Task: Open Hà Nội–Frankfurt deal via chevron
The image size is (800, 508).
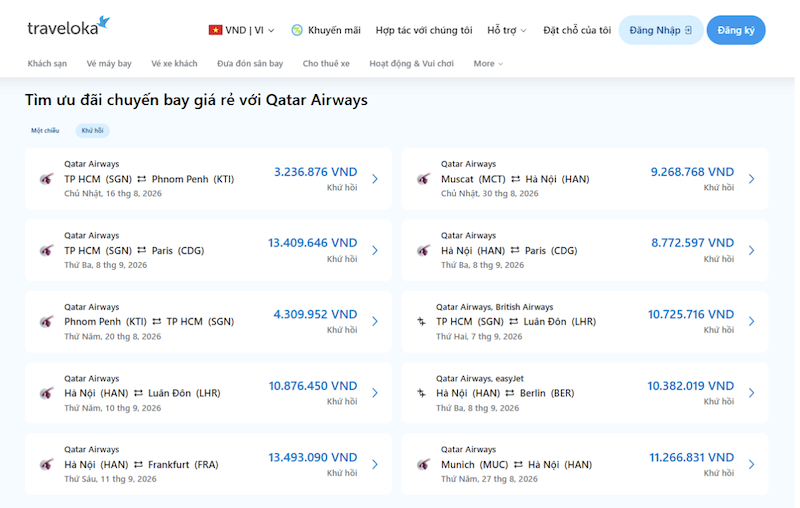Action: point(375,465)
